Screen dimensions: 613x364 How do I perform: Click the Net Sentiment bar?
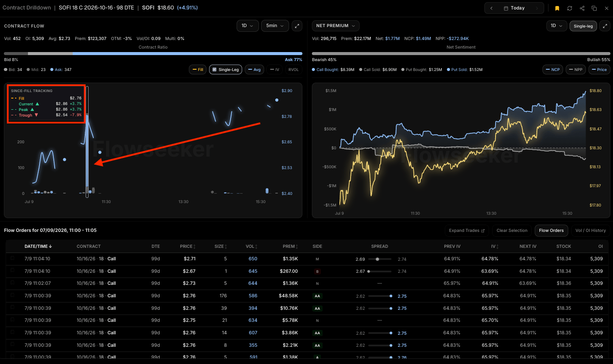(461, 54)
